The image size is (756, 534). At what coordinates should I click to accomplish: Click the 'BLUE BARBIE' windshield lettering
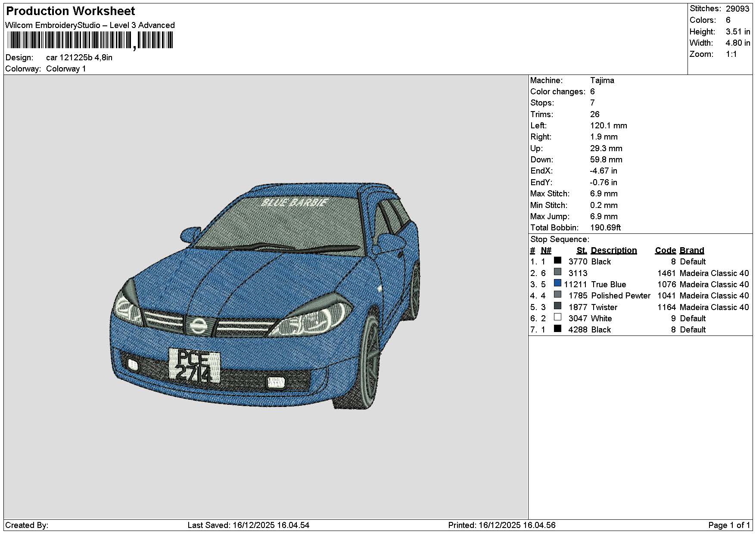point(295,202)
